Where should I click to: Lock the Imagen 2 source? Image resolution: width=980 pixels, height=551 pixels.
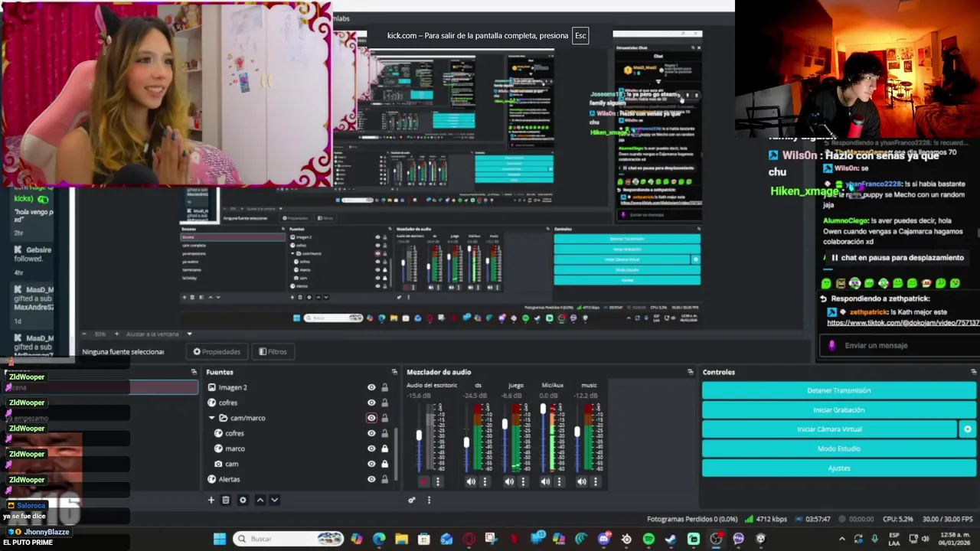coord(384,387)
